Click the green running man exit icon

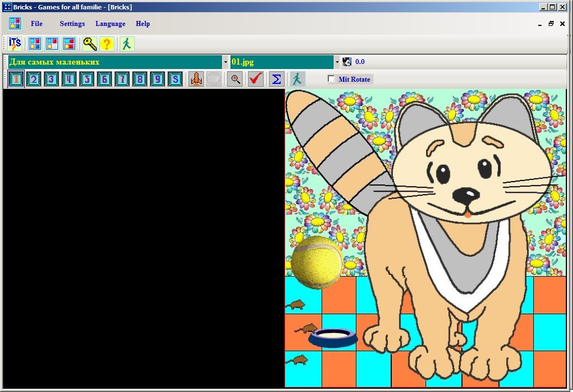point(127,44)
